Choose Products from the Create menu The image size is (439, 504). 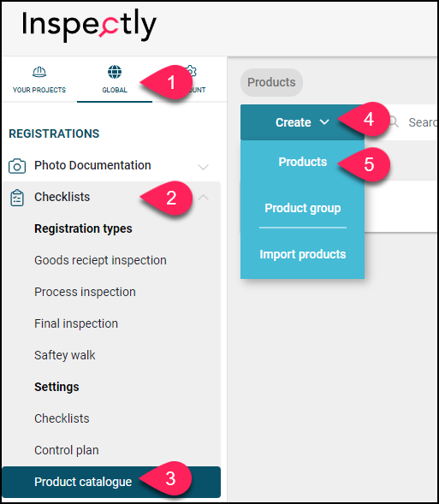point(302,162)
